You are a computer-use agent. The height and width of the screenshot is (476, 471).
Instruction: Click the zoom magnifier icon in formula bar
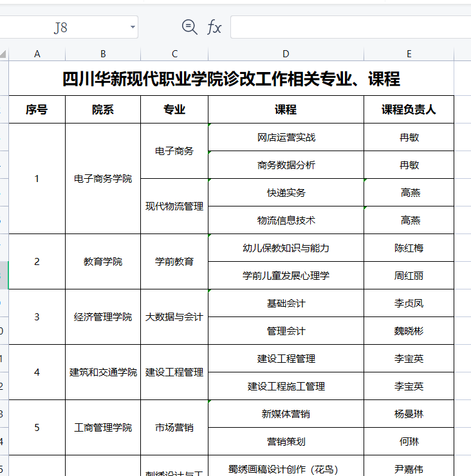pyautogui.click(x=189, y=27)
